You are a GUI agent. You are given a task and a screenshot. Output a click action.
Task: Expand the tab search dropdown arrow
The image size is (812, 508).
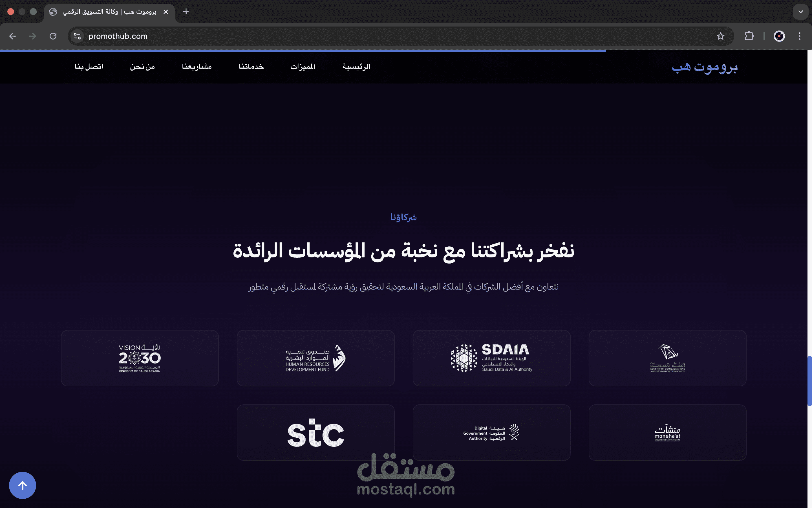click(x=801, y=12)
